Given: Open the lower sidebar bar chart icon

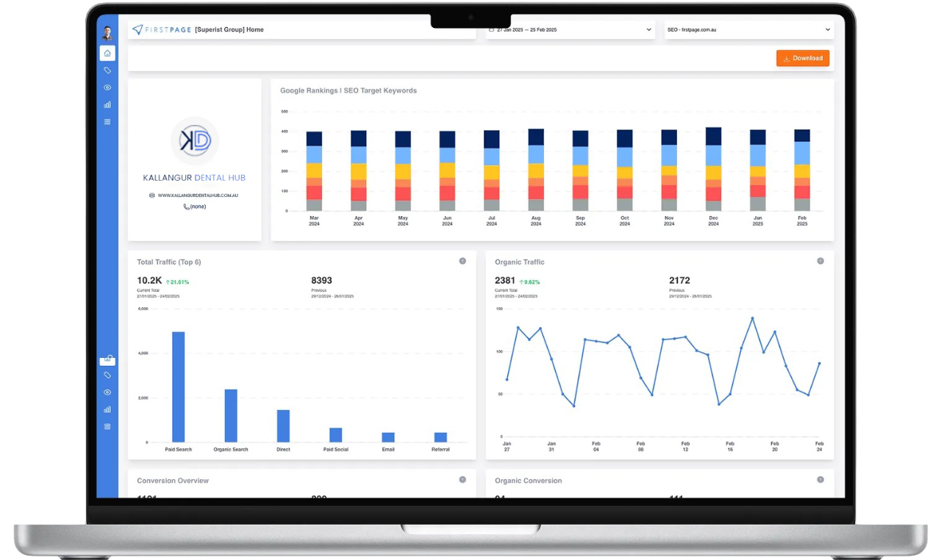Looking at the screenshot, I should click(107, 409).
